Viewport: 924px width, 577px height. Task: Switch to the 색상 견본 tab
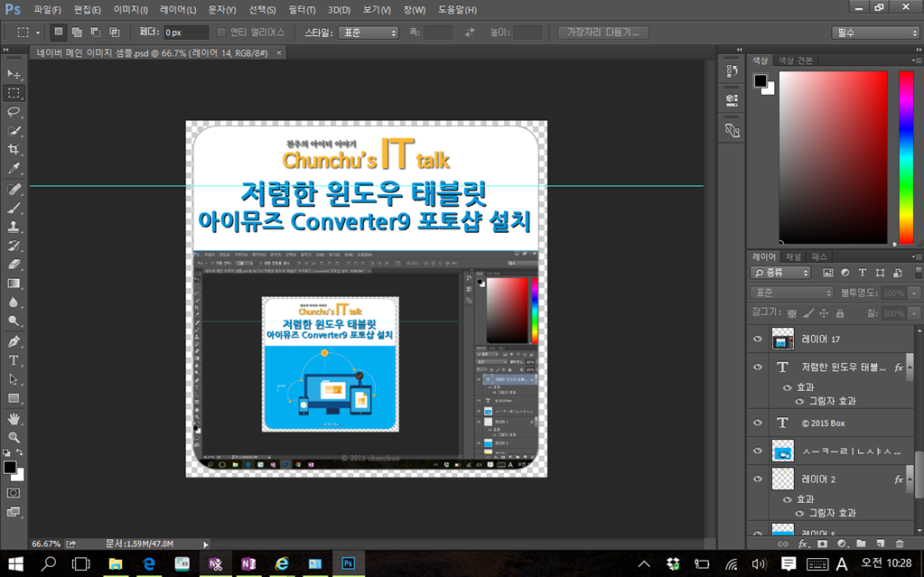(796, 60)
